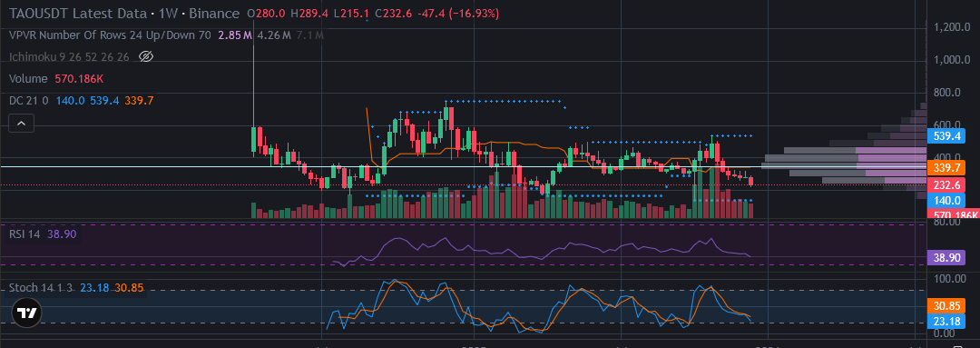Image resolution: width=980 pixels, height=348 pixels.
Task: Select the Ichimoku 9 26 52 26 26 legend
Action: [69, 57]
